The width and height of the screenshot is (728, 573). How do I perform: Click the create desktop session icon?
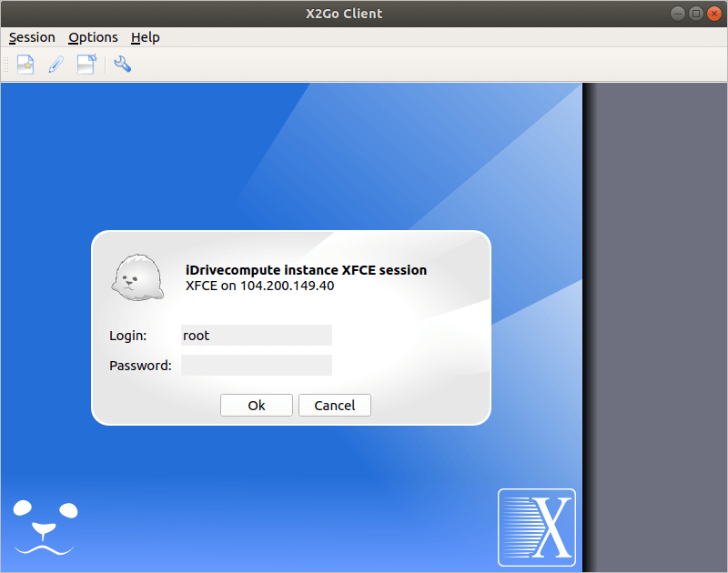click(86, 65)
